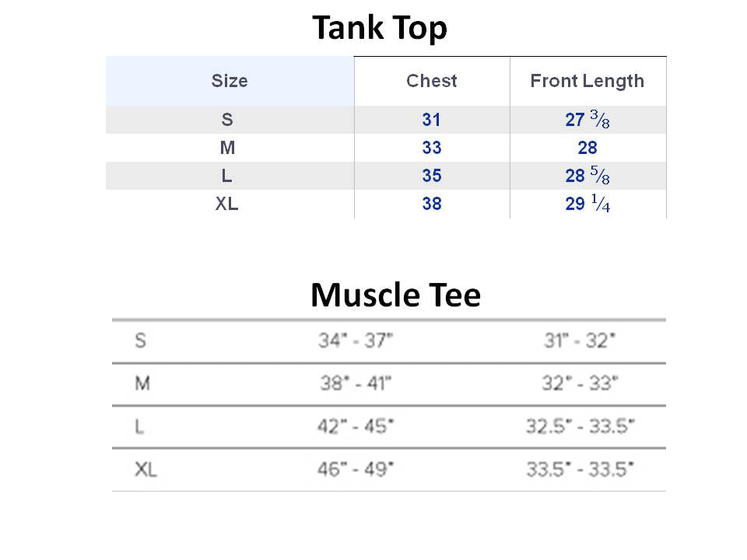747x560 pixels.
Task: Click the 46" - 49" XL measurement
Action: tap(356, 469)
